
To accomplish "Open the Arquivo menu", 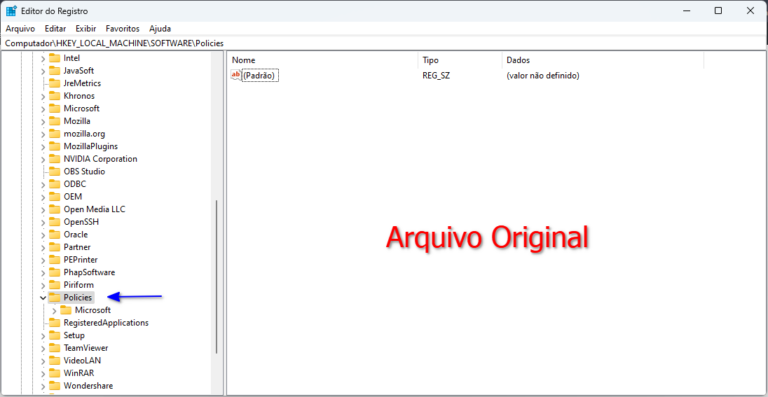I will pyautogui.click(x=20, y=28).
